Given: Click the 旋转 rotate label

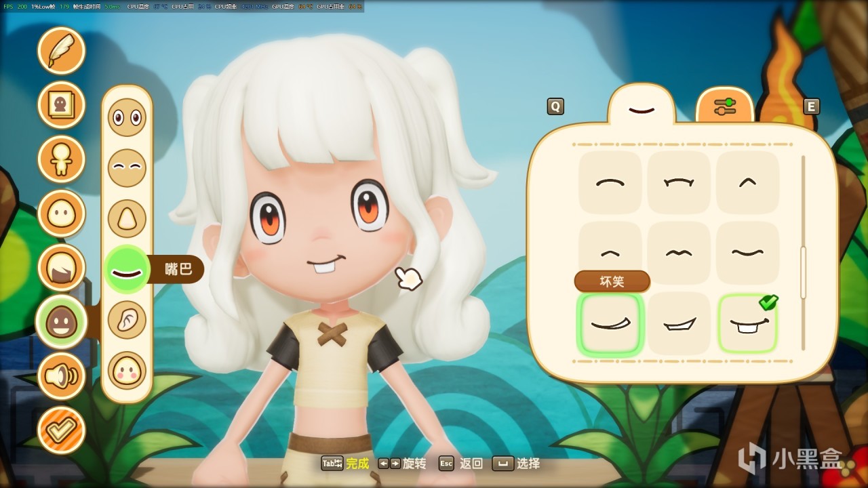Looking at the screenshot, I should click(414, 464).
